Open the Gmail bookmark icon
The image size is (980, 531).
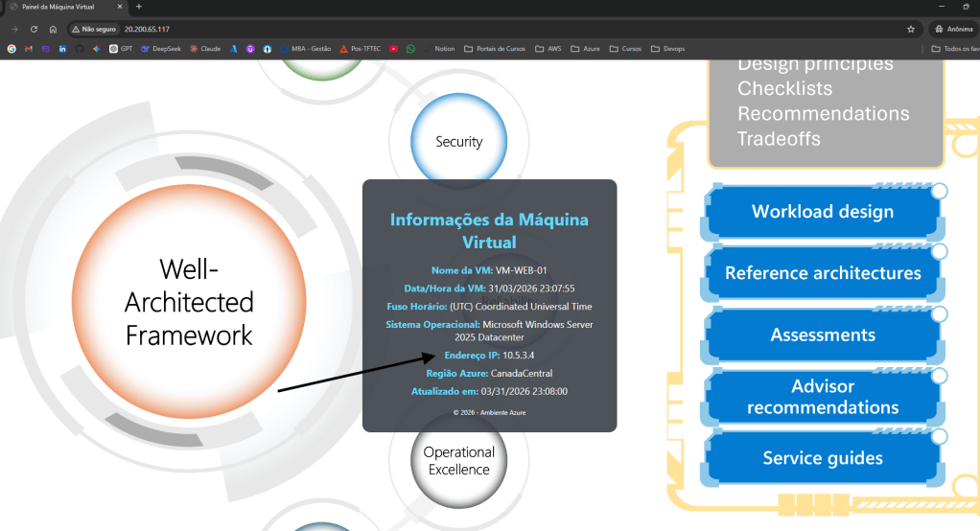29,49
